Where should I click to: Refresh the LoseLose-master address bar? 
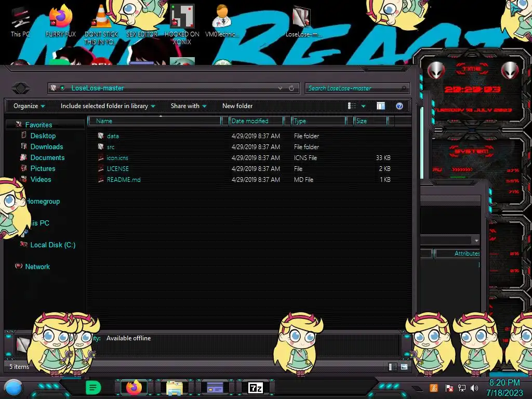pyautogui.click(x=291, y=88)
